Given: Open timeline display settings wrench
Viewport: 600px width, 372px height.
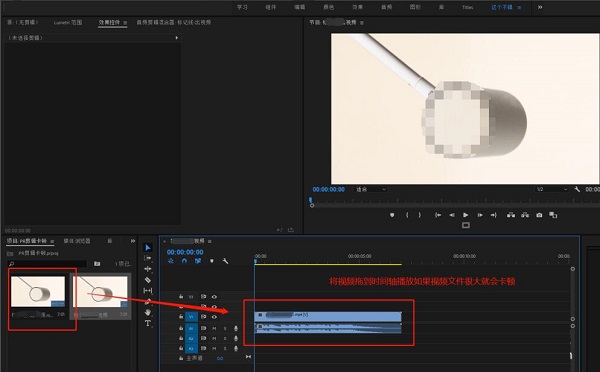Looking at the screenshot, I should (225, 261).
